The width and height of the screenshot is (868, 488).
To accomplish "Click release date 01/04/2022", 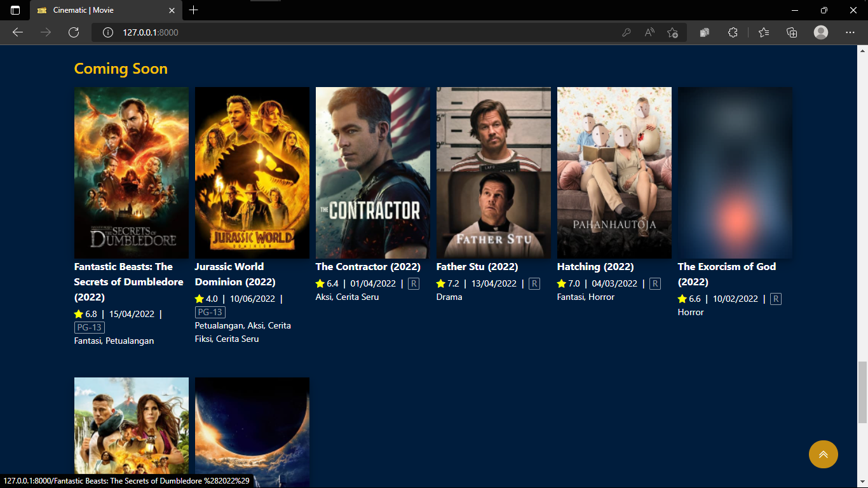I will click(373, 283).
